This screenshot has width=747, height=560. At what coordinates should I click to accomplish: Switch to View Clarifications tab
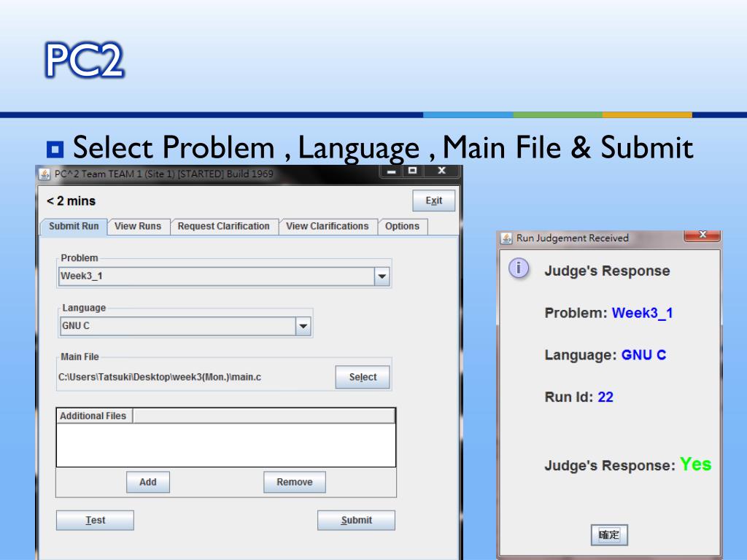pyautogui.click(x=328, y=226)
